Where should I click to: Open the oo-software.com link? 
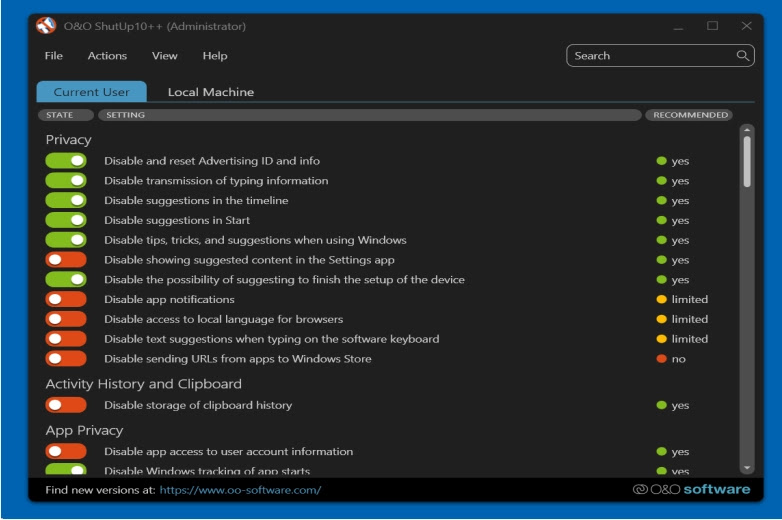click(x=240, y=490)
